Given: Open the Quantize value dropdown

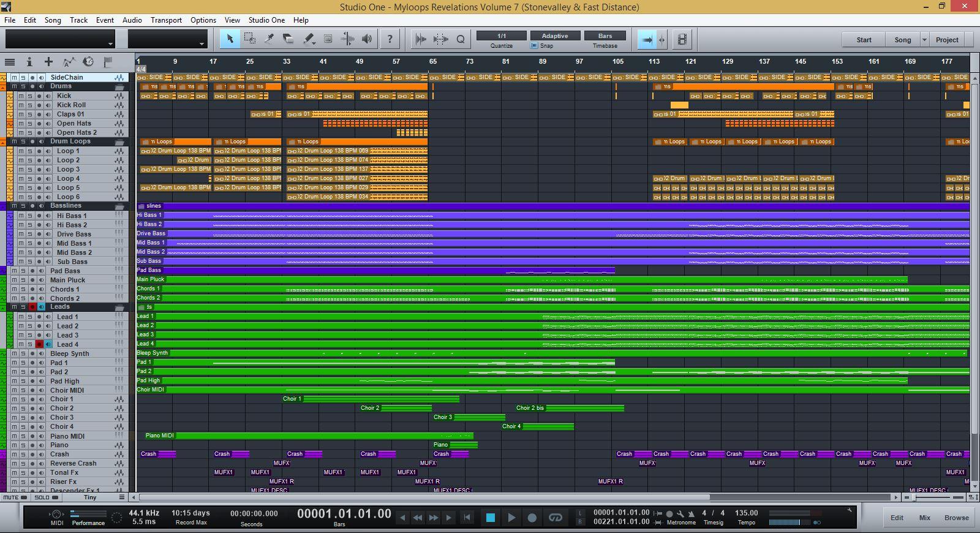Looking at the screenshot, I should click(501, 36).
